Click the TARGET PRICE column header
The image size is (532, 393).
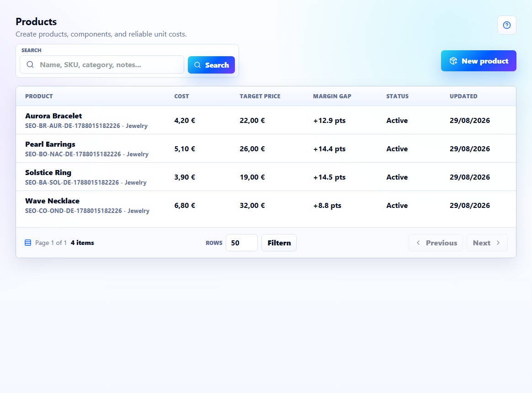pyautogui.click(x=260, y=96)
